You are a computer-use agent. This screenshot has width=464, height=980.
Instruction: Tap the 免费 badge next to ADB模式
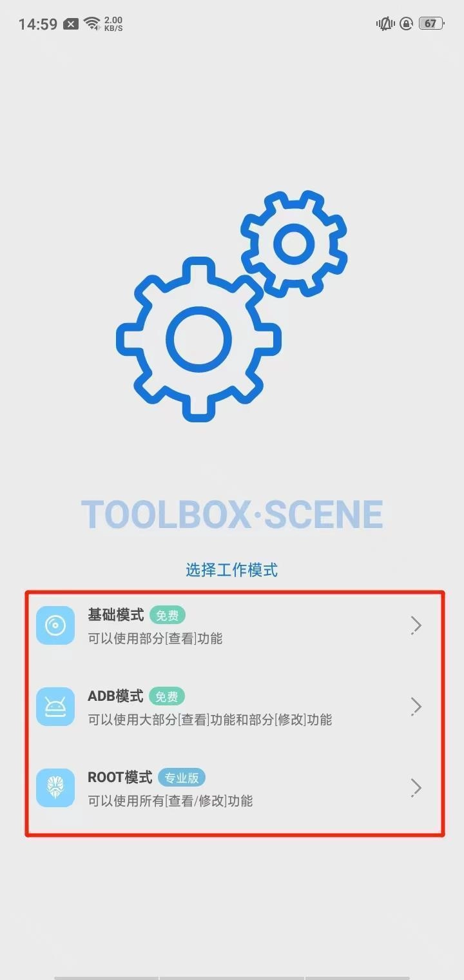(x=167, y=696)
